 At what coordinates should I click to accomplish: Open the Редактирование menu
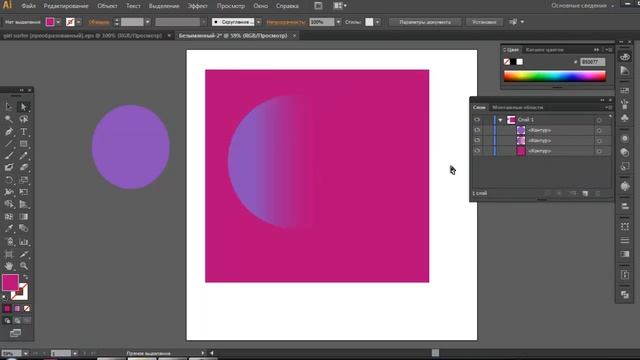coord(66,6)
